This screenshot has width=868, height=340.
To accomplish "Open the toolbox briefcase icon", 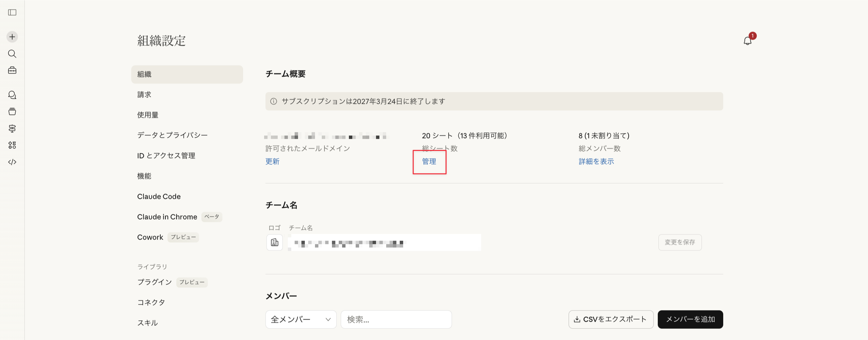I will tap(12, 70).
